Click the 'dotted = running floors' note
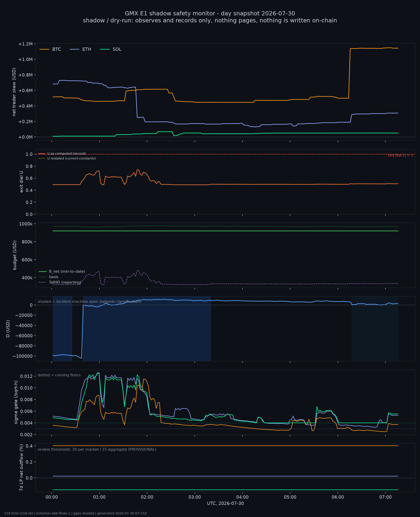The image size is (420, 517). pos(59,375)
